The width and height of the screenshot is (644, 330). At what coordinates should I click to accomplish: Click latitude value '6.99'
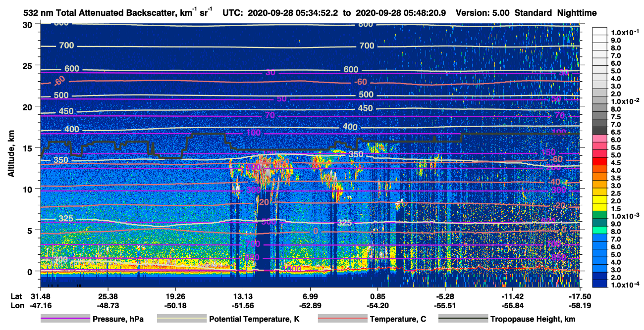click(310, 296)
